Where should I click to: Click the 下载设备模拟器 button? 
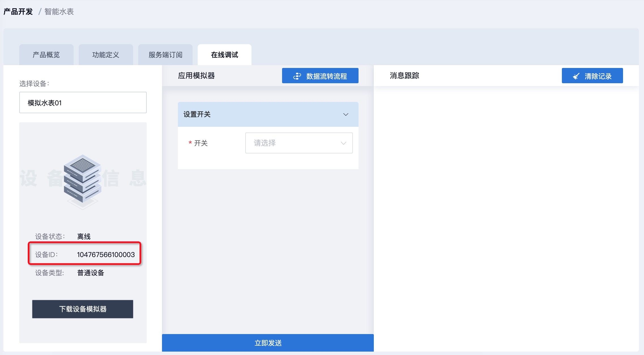(x=82, y=309)
